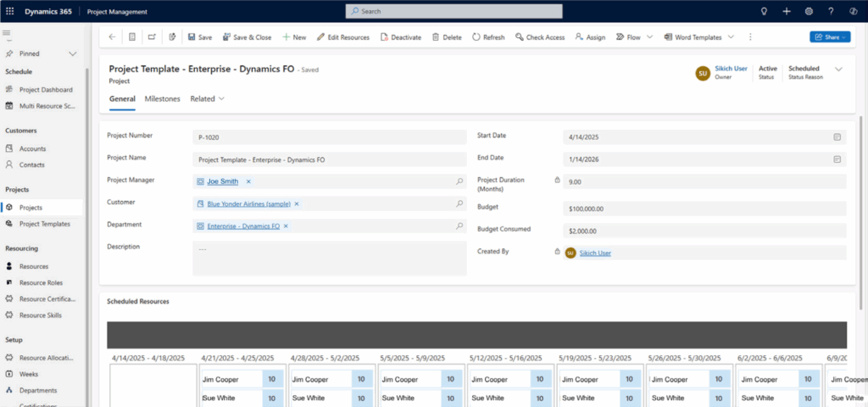Click the Save & Close button
Image resolution: width=868 pixels, height=407 pixels.
pos(247,37)
